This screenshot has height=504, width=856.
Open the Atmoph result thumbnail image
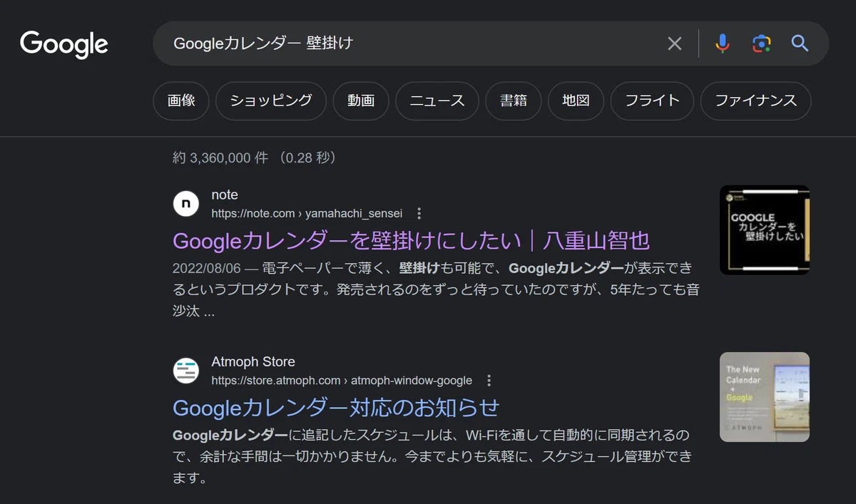click(x=765, y=397)
